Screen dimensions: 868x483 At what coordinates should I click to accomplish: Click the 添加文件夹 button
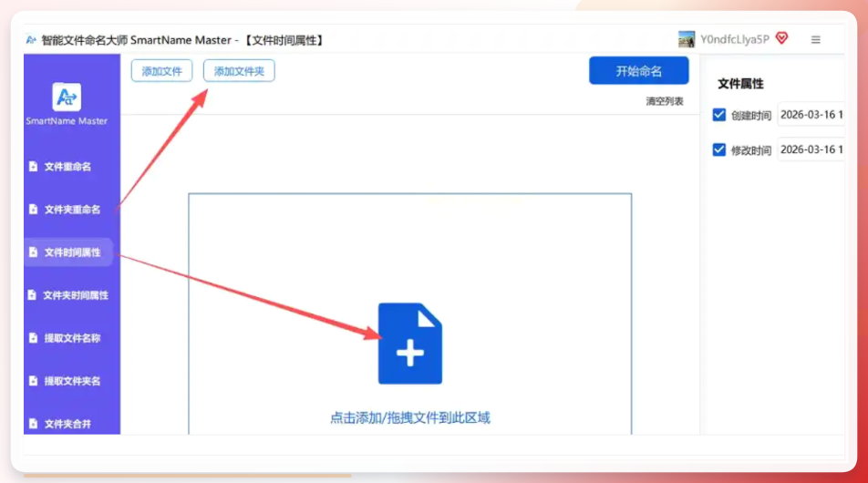click(x=239, y=71)
